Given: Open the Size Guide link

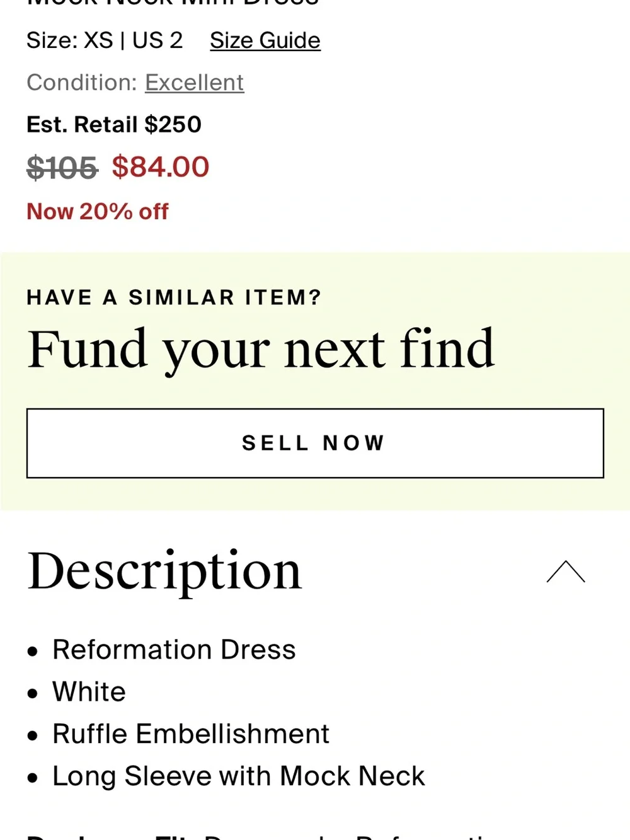Looking at the screenshot, I should click(x=265, y=41).
